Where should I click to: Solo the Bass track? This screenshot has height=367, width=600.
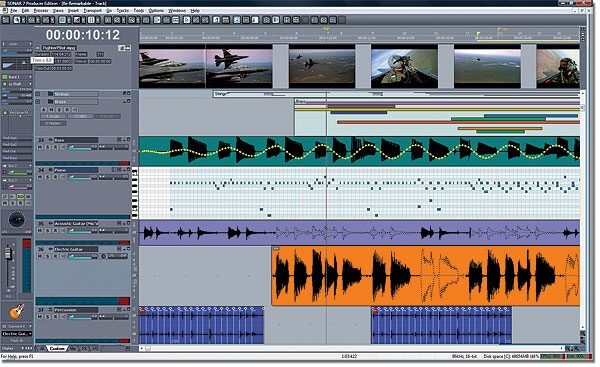coord(48,147)
